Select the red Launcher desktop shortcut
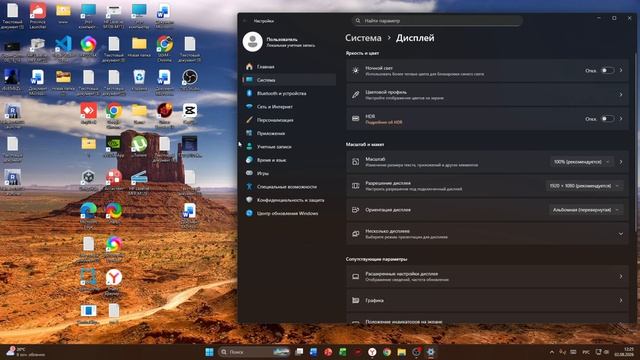The image size is (640, 360). pos(38,15)
